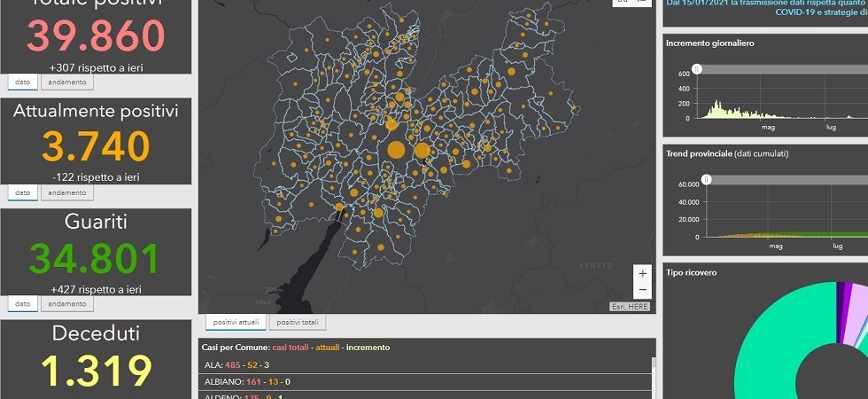Click the 3.740 currently positive figure

(96, 146)
